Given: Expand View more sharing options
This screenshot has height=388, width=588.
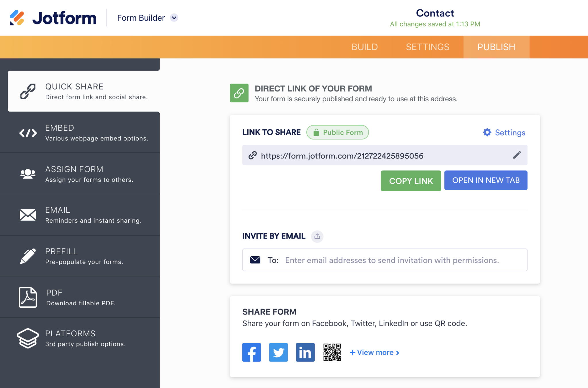Looking at the screenshot, I should click(374, 352).
